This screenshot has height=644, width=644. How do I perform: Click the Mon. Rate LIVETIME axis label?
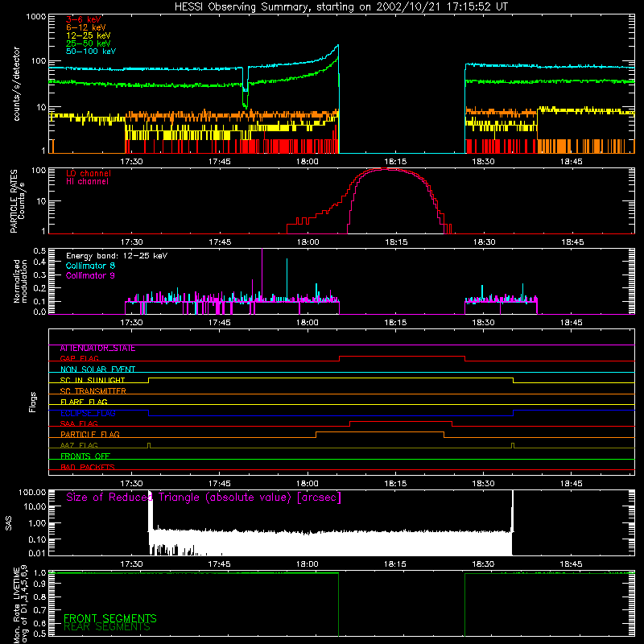21,604
